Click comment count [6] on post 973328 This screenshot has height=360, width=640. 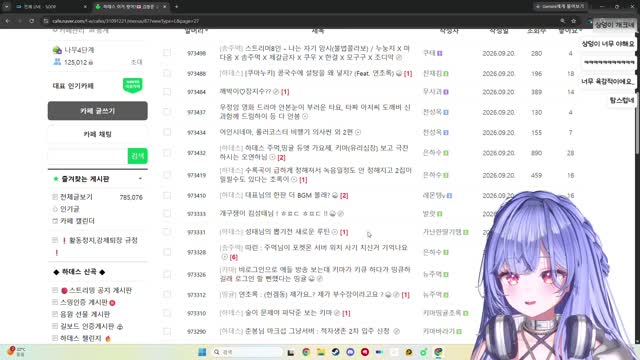[233, 257]
